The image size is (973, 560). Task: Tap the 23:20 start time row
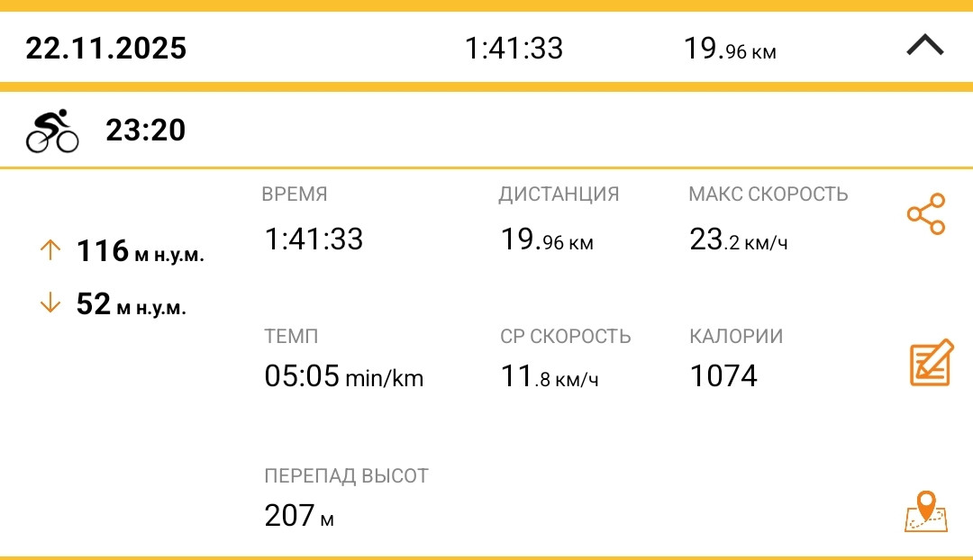click(x=486, y=130)
